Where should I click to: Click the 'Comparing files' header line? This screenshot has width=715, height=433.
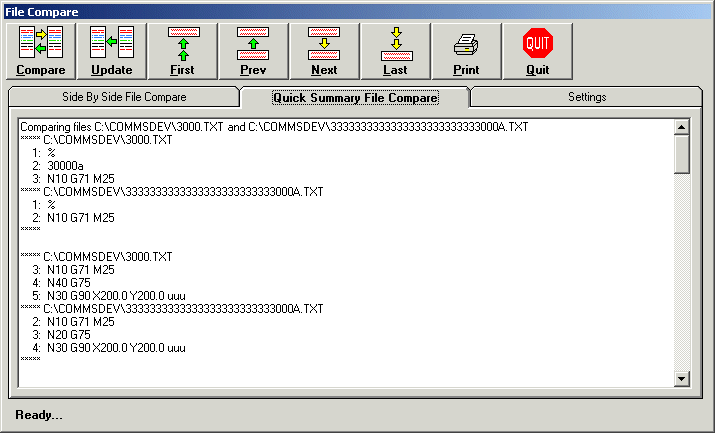274,127
